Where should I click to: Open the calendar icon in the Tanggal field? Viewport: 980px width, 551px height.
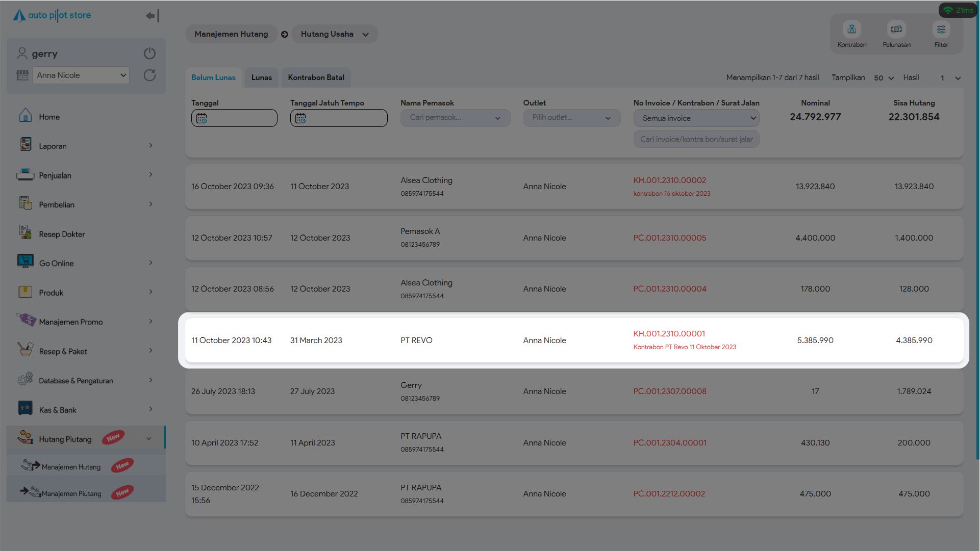(x=202, y=118)
